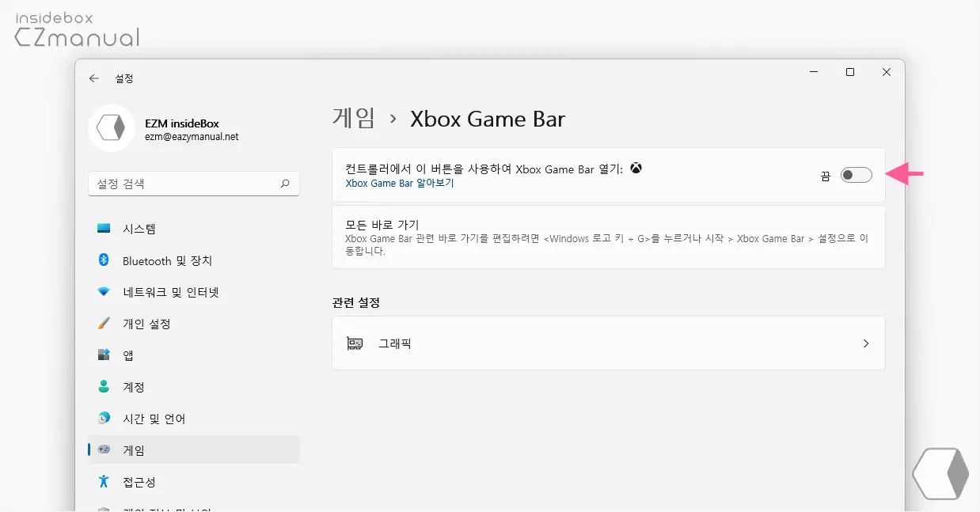Viewport: 980px width, 512px height.
Task: Open 그래픽 settings via chevron arrow
Action: [866, 343]
